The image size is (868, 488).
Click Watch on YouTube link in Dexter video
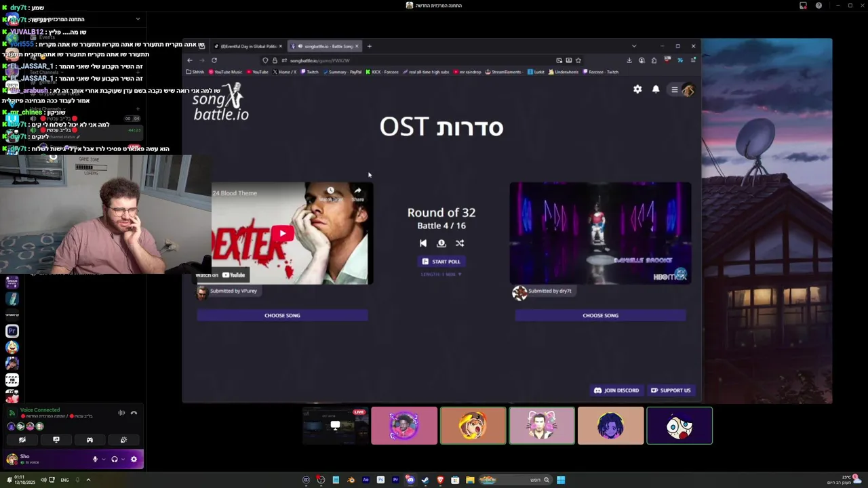(x=221, y=274)
